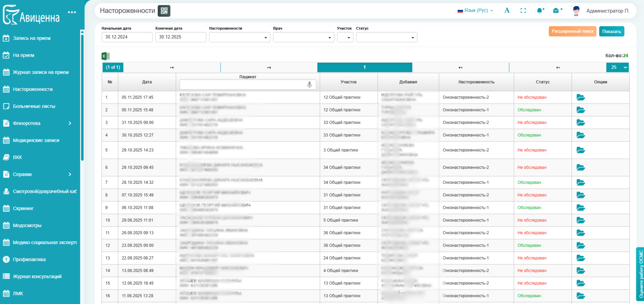The width and height of the screenshot is (644, 304).
Task: Open the folder icon for row 1
Action: [x=581, y=98]
